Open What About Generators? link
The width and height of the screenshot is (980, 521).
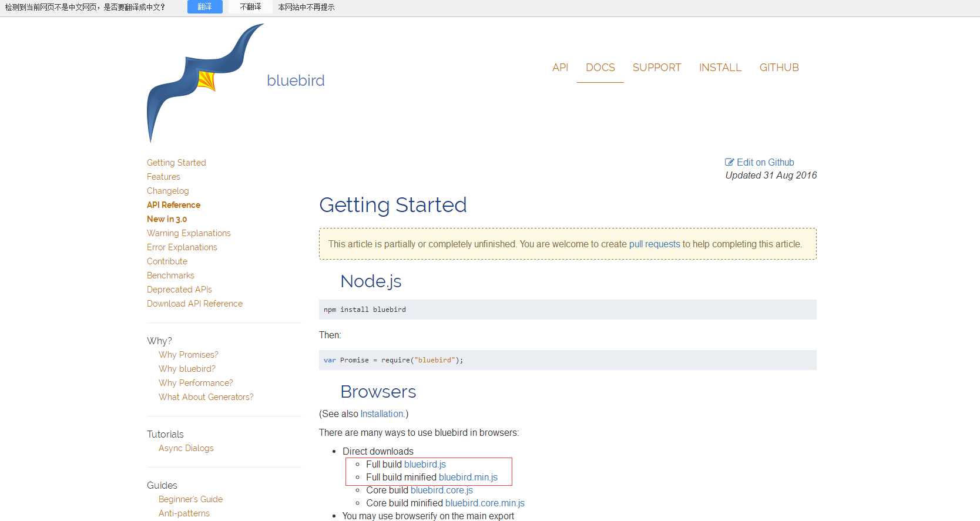[206, 397]
